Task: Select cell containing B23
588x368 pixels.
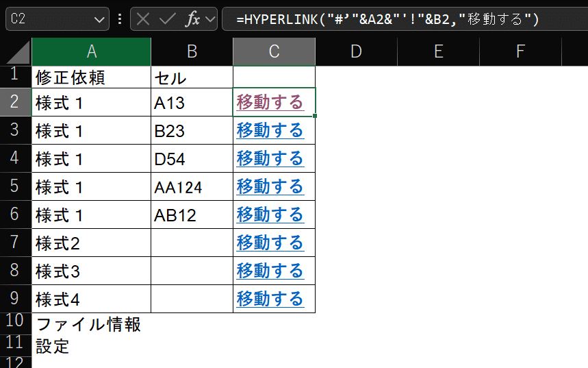Action: click(192, 130)
